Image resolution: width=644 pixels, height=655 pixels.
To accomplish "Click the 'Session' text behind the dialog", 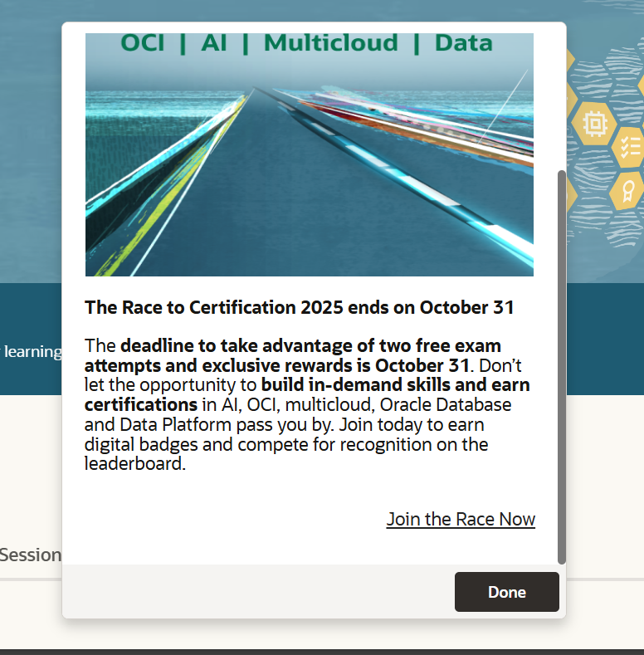I will click(x=31, y=555).
